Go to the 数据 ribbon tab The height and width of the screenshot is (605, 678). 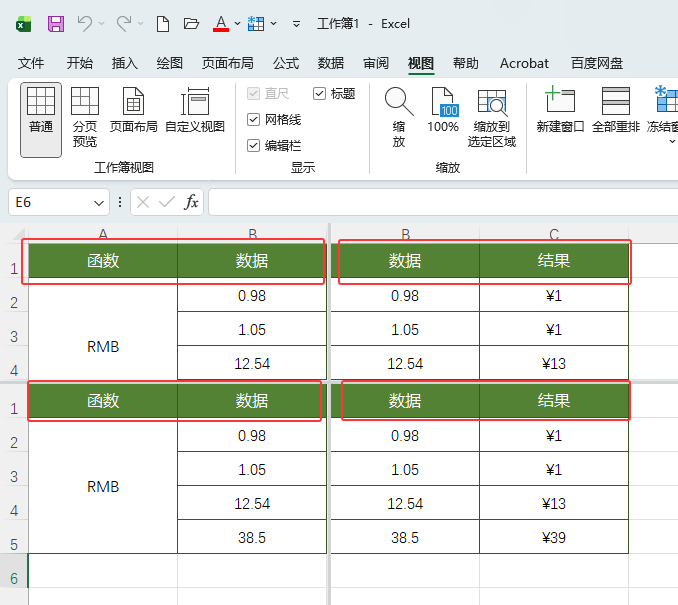pos(331,64)
